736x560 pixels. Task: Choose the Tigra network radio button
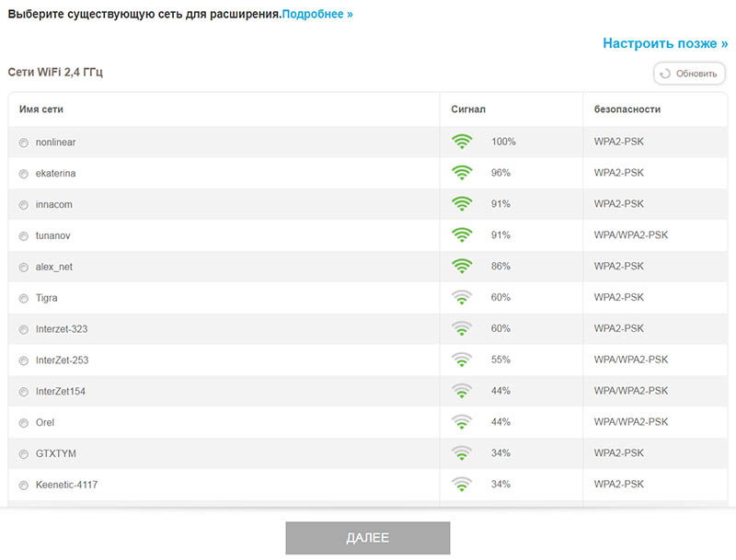[x=24, y=298]
